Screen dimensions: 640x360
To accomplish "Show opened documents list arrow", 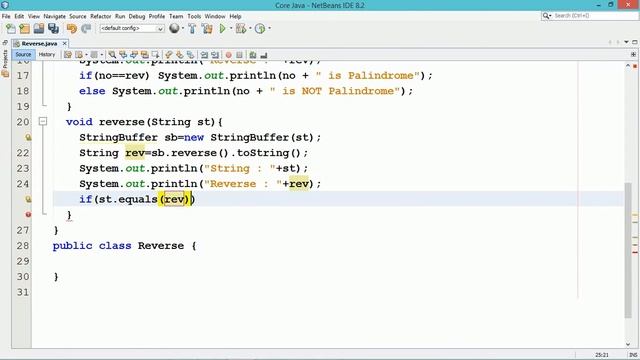I will pyautogui.click(x=626, y=42).
